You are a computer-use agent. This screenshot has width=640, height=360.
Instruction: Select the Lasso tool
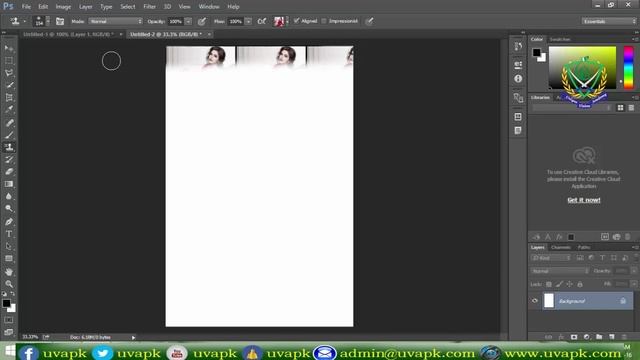pyautogui.click(x=9, y=73)
